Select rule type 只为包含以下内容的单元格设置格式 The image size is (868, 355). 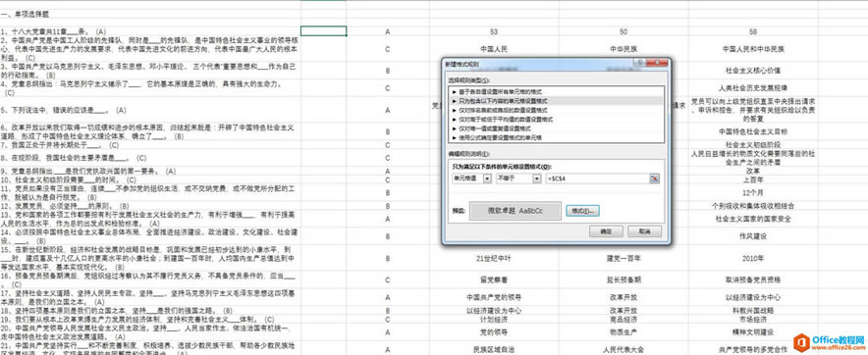pyautogui.click(x=557, y=101)
